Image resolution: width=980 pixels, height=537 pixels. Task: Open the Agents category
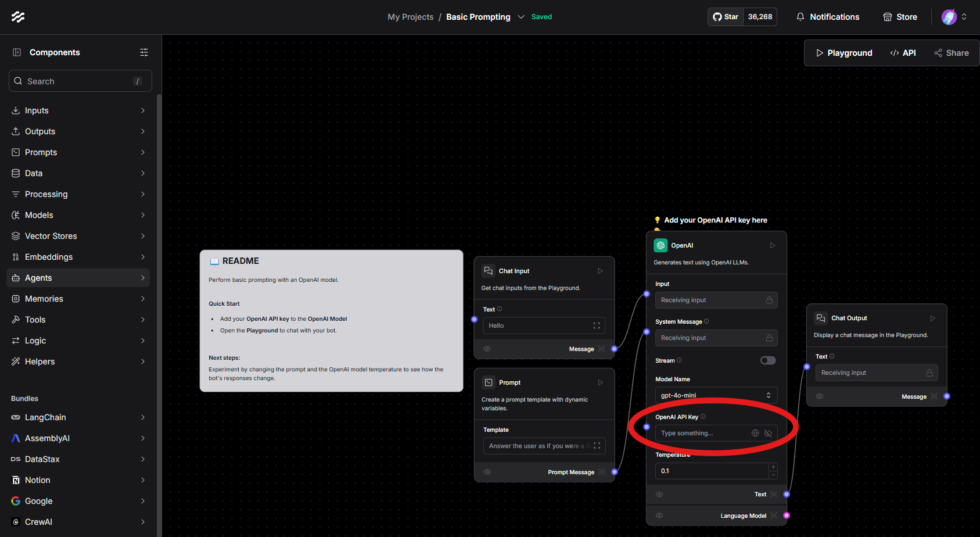click(x=78, y=278)
